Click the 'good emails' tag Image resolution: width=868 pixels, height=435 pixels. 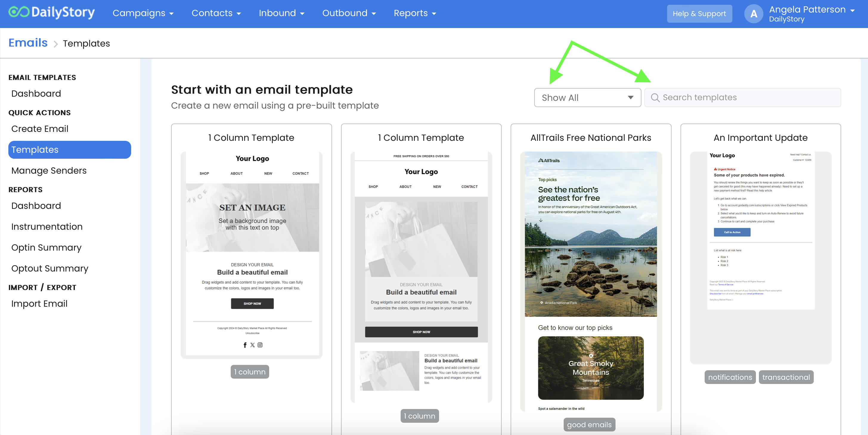[x=589, y=425]
